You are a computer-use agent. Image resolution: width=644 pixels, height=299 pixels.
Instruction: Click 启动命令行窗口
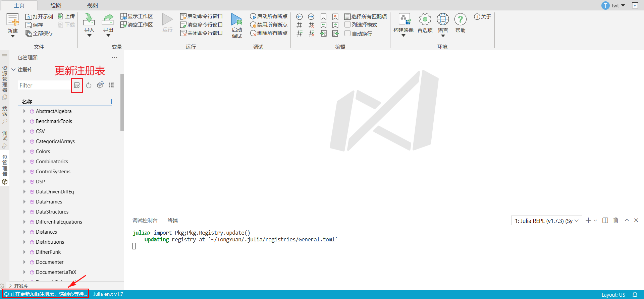[201, 16]
